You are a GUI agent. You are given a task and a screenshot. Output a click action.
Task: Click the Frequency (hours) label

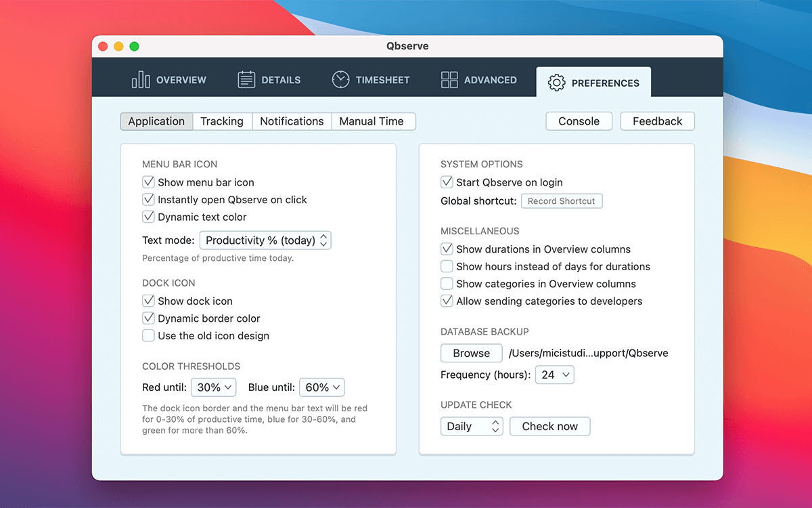coord(484,375)
